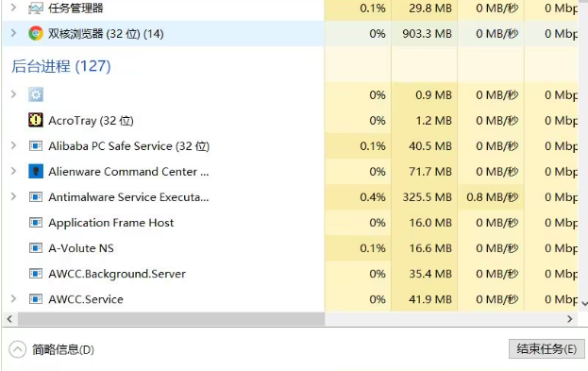Click the A-Volute NS process icon
The image size is (588, 371).
tap(36, 248)
